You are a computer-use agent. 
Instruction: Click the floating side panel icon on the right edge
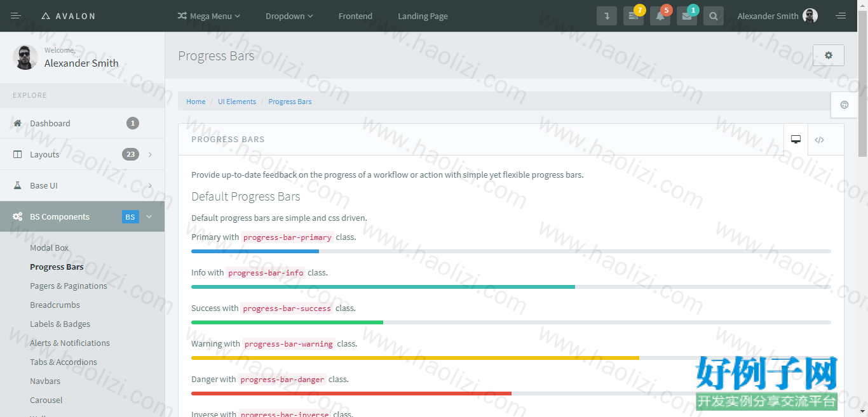[844, 105]
